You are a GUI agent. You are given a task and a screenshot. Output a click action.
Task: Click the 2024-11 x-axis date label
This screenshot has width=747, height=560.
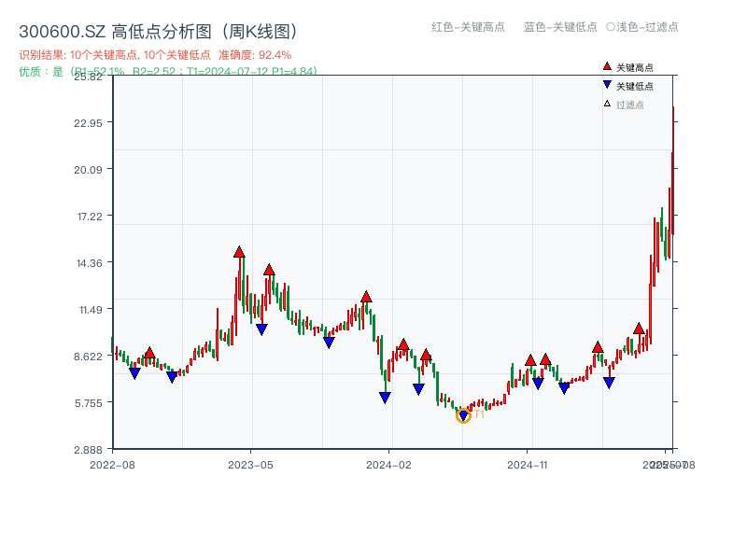[x=527, y=465]
